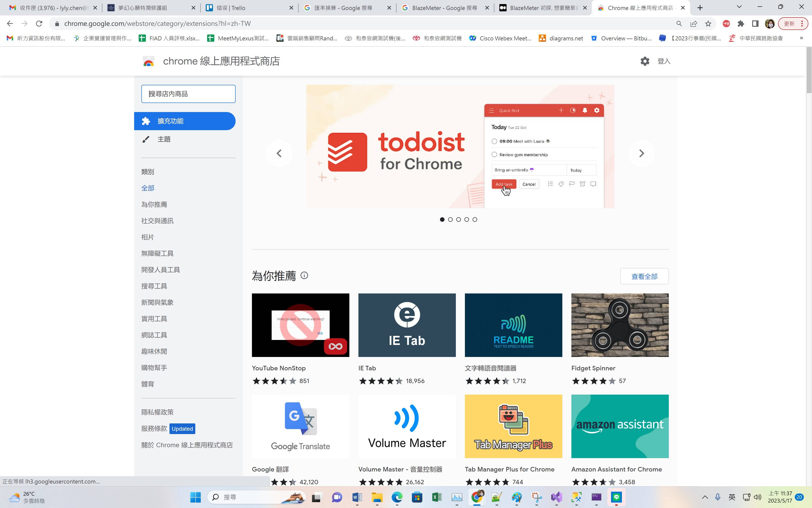Image resolution: width=812 pixels, height=508 pixels.
Task: Switch to the 匯率換算 Google search tab
Action: (x=347, y=8)
